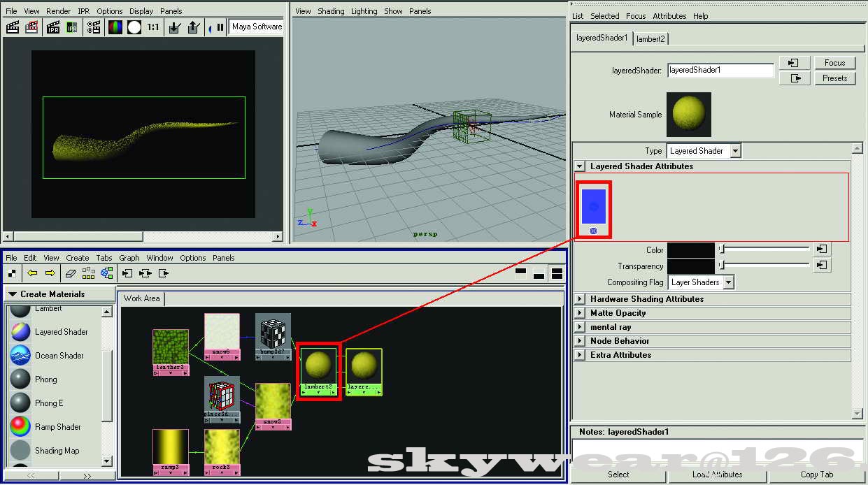Display alpha channel circle icon
The image size is (868, 485).
coord(134,27)
